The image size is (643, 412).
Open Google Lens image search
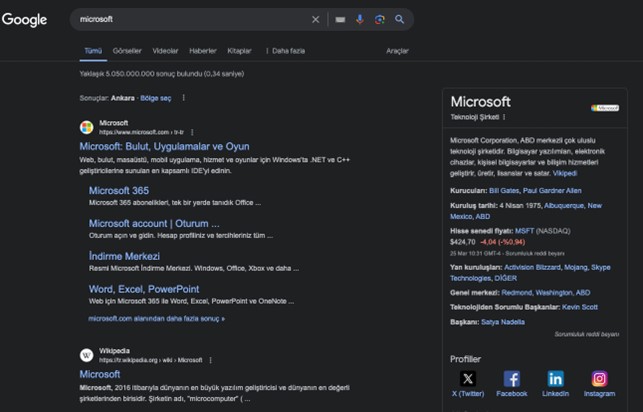tap(380, 19)
